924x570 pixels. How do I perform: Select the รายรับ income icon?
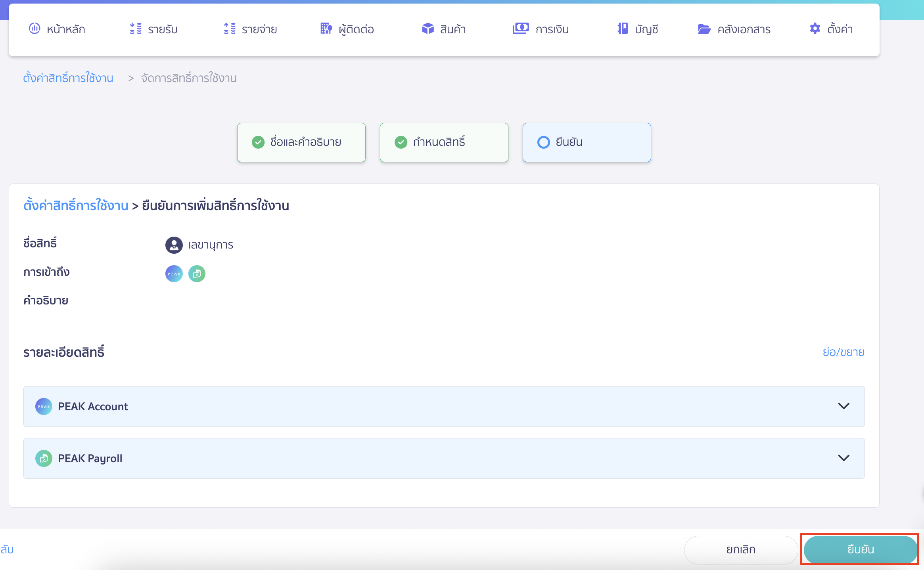[136, 29]
